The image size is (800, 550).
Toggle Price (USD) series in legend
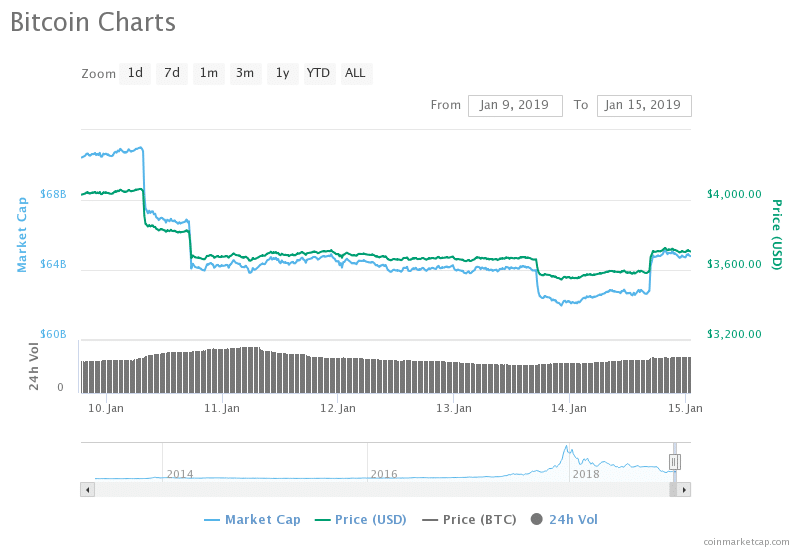(361, 520)
